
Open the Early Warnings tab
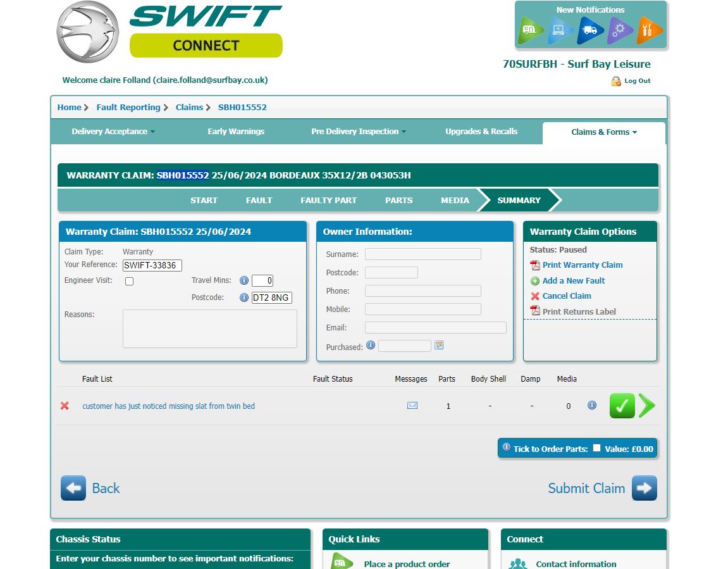(x=236, y=132)
